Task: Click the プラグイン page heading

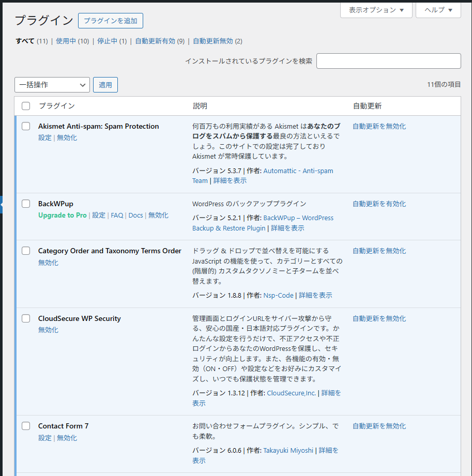Action: (x=44, y=21)
